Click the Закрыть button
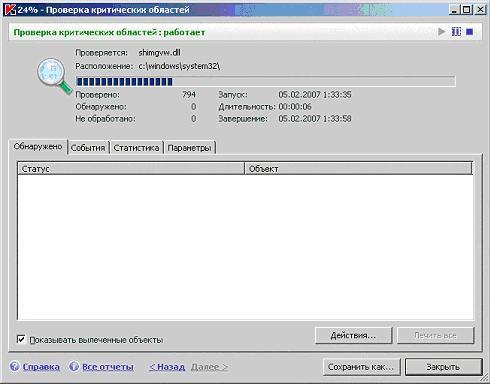Image resolution: width=490 pixels, height=384 pixels. click(x=443, y=367)
